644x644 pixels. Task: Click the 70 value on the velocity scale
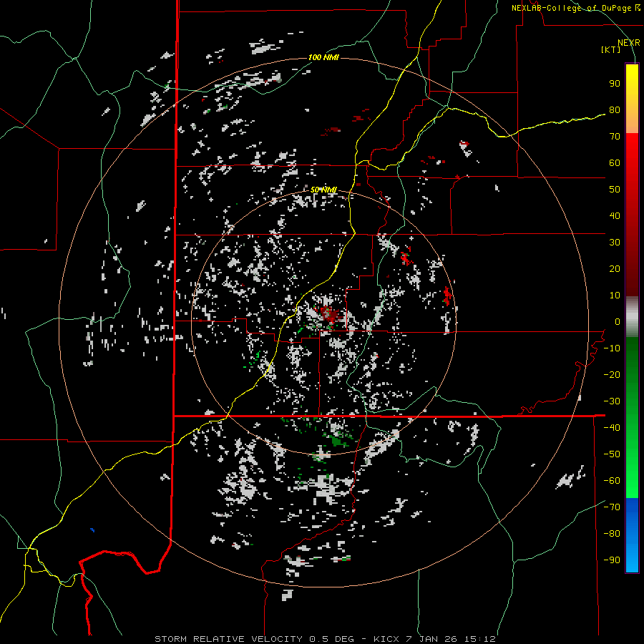pos(615,137)
